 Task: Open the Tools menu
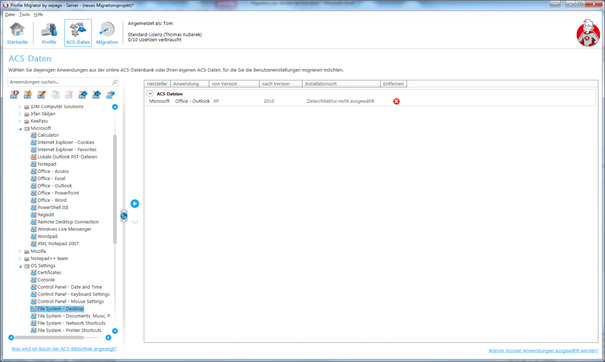pyautogui.click(x=24, y=14)
